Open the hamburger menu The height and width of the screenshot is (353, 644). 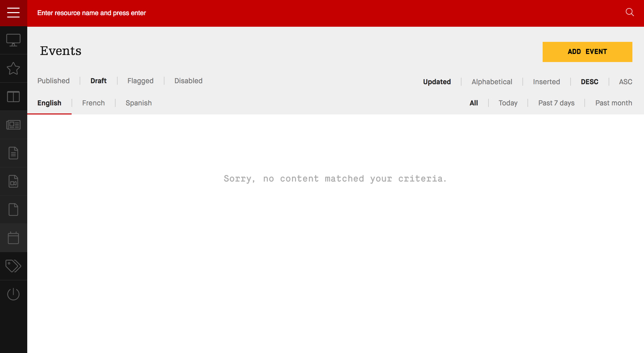(x=14, y=13)
